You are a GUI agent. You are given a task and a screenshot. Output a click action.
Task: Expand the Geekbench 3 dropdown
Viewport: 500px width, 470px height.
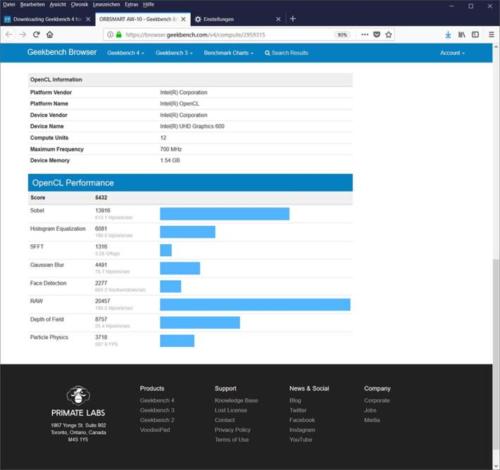tap(174, 53)
